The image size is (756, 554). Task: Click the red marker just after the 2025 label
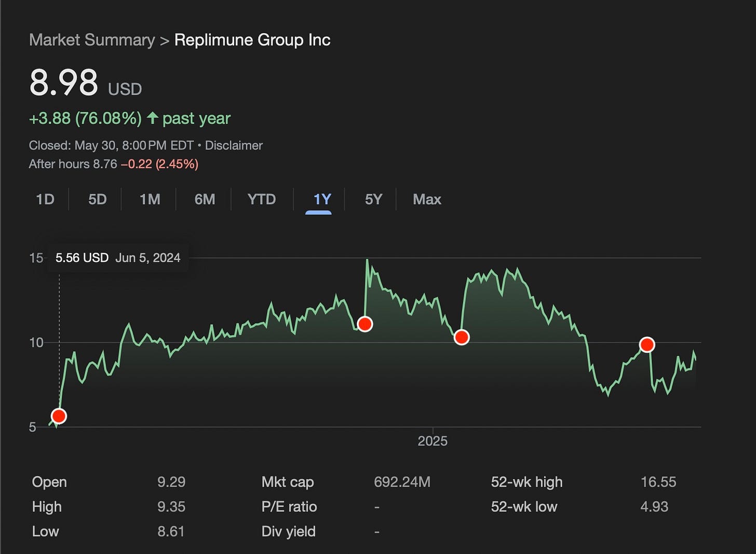[x=462, y=337]
